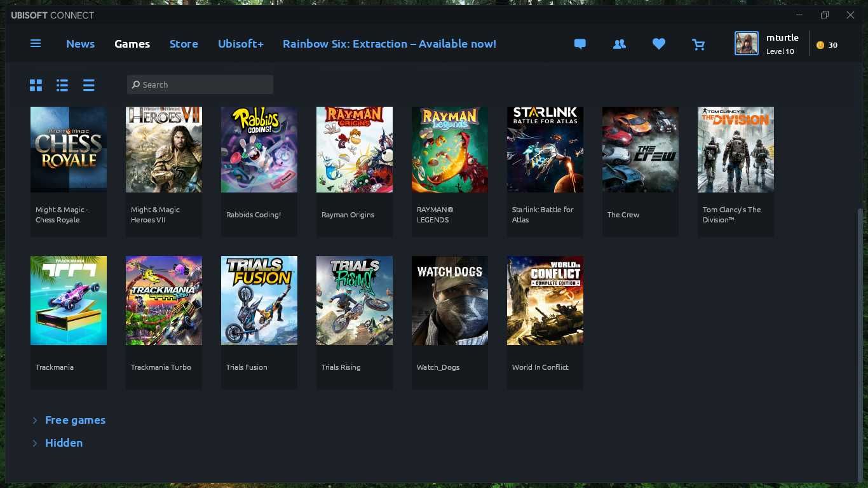Click the Free games label
The height and width of the screenshot is (488, 868).
tap(75, 420)
